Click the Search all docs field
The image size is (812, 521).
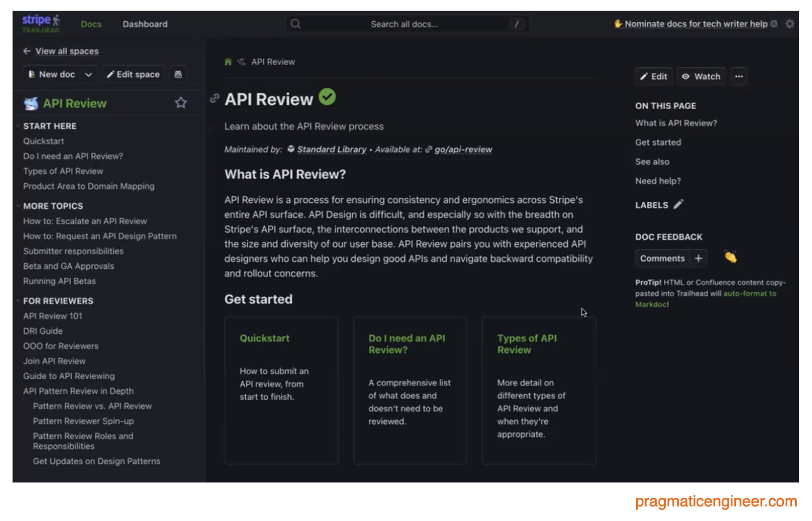click(x=404, y=24)
